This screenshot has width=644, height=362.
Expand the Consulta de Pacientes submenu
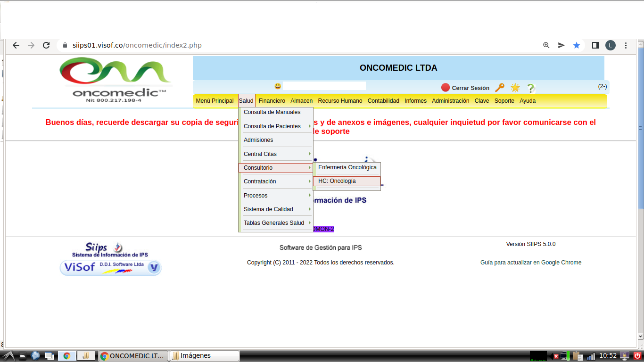[x=276, y=126]
